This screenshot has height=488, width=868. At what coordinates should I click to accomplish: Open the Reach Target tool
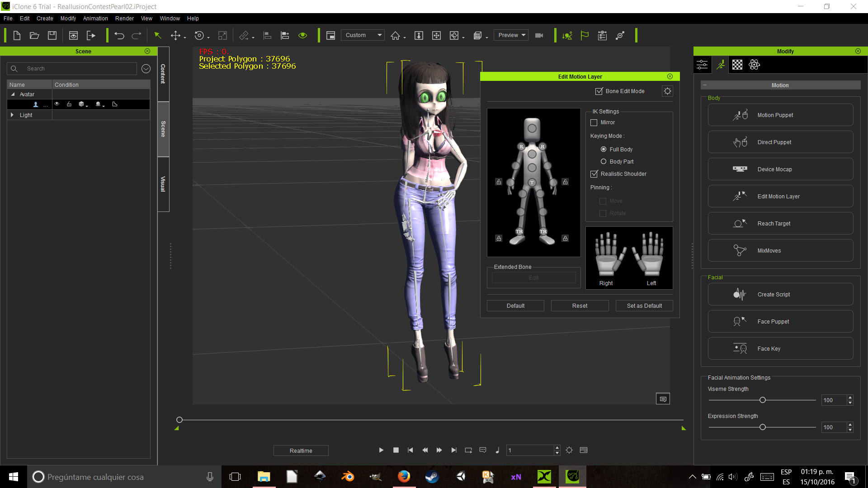(780, 224)
